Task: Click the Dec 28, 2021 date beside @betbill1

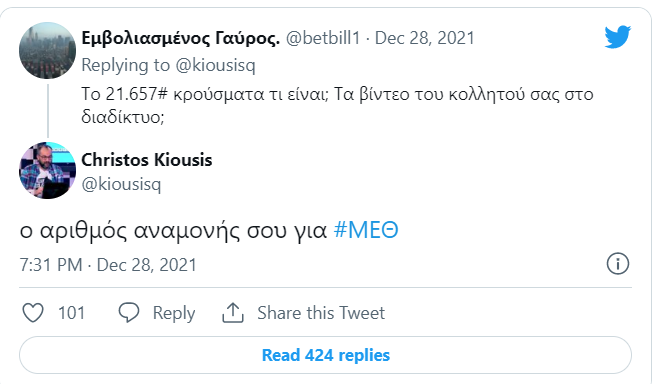Action: coord(424,38)
